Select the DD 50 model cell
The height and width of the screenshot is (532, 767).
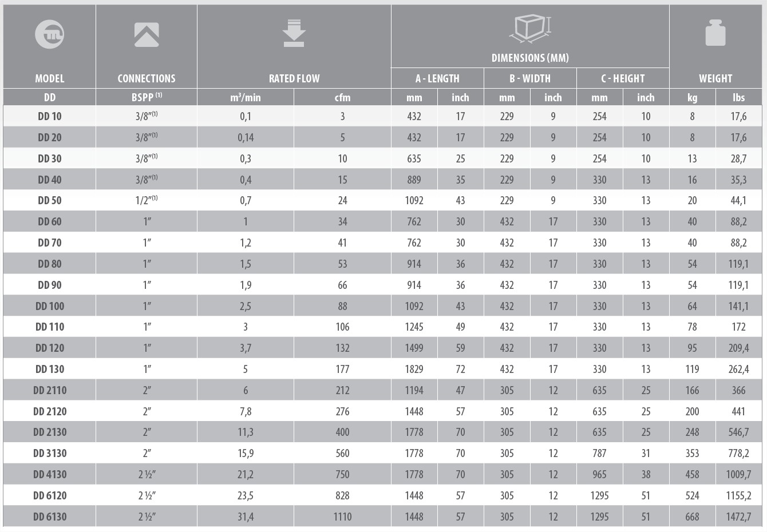pyautogui.click(x=50, y=200)
